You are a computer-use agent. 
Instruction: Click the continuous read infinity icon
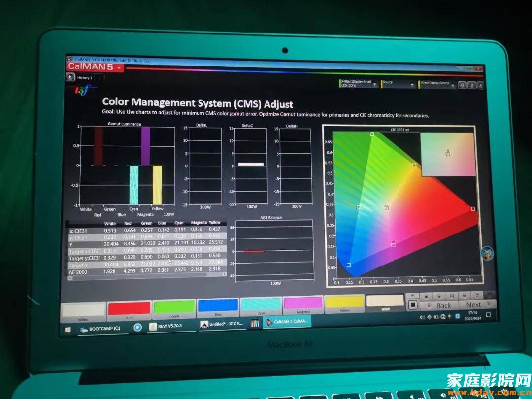click(465, 296)
